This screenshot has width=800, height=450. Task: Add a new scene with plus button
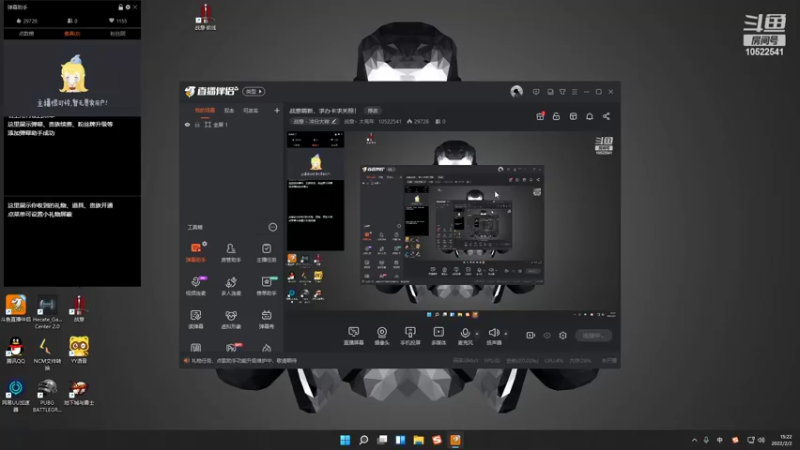point(277,110)
